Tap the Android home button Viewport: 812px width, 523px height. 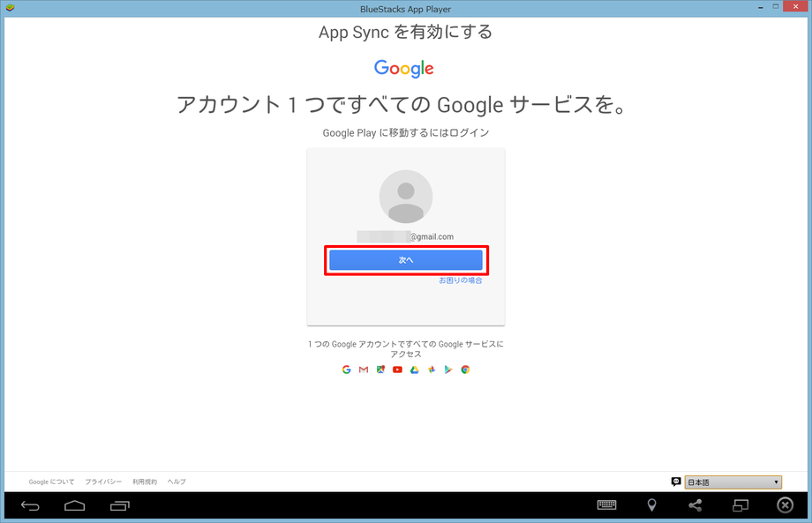[74, 504]
